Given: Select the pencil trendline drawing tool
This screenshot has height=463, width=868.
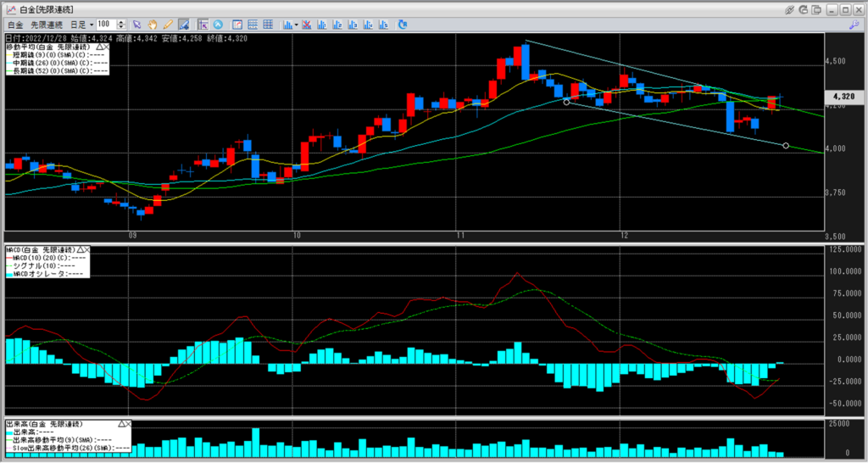Looking at the screenshot, I should click(x=168, y=25).
